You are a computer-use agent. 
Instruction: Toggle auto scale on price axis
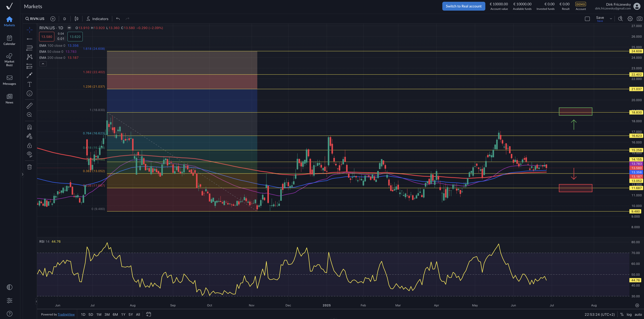click(x=638, y=314)
